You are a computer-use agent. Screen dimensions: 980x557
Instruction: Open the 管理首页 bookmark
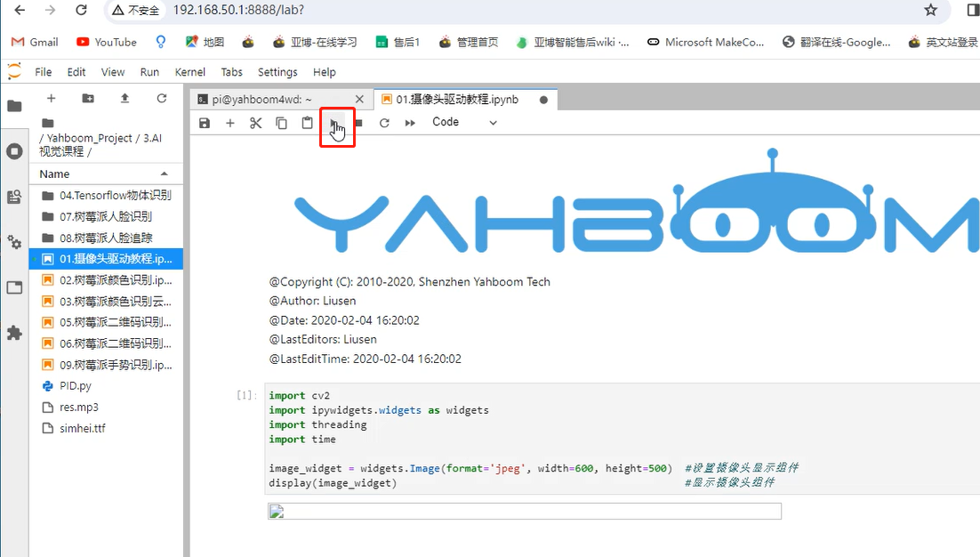pyautogui.click(x=469, y=42)
